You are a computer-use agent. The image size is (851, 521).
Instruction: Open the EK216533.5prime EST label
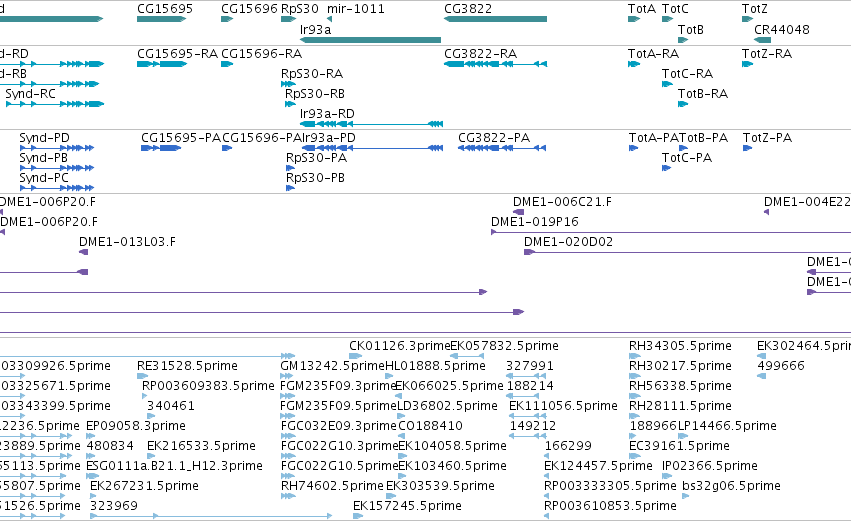click(201, 446)
